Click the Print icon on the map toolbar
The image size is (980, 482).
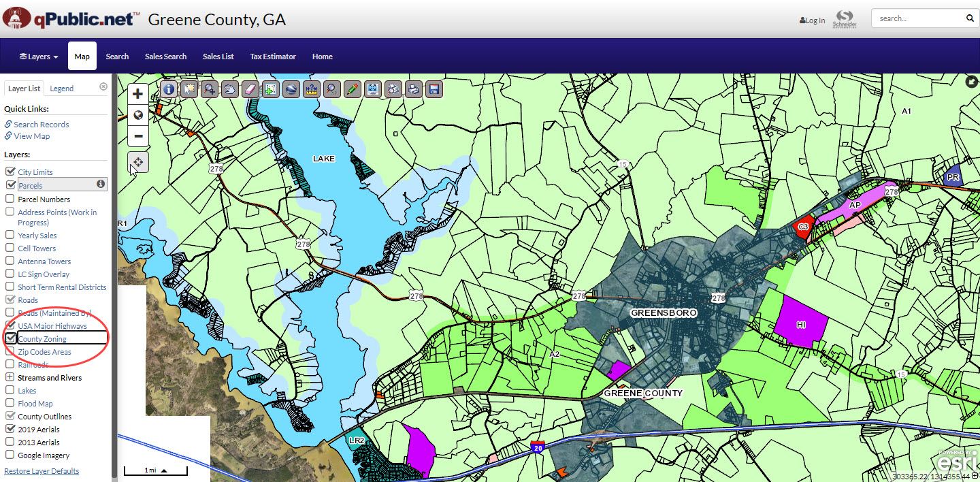click(x=413, y=89)
